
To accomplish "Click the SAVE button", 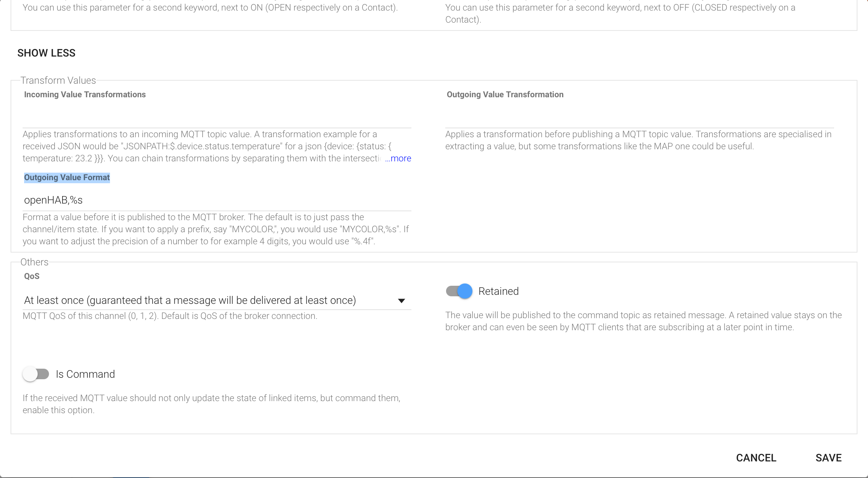I will click(x=828, y=458).
